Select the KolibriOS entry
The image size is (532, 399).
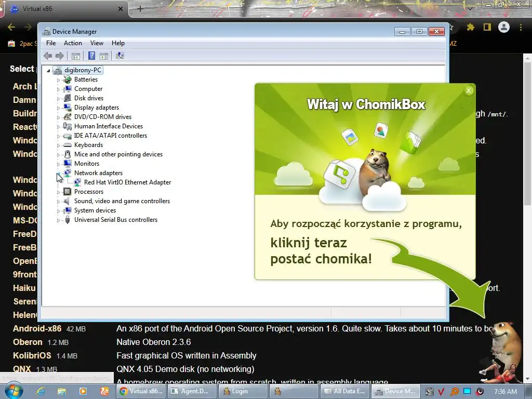(x=32, y=355)
